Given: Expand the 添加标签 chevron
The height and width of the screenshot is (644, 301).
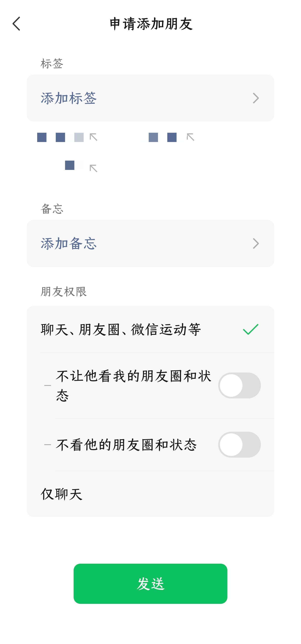Looking at the screenshot, I should coord(256,98).
